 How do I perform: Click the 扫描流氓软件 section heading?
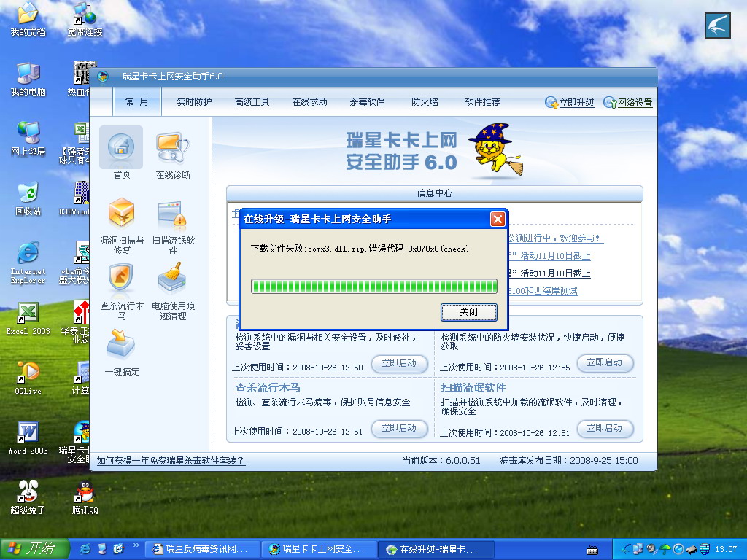coord(473,388)
